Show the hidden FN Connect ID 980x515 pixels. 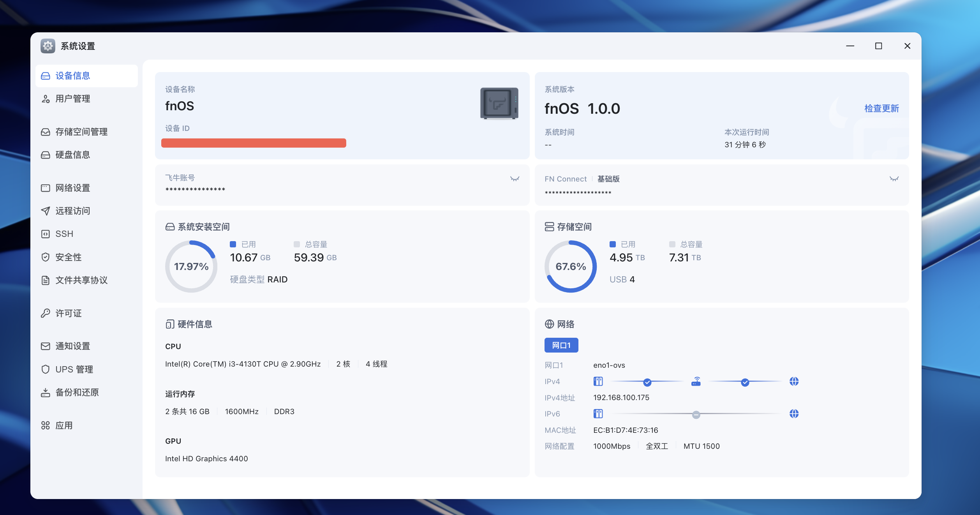click(894, 179)
